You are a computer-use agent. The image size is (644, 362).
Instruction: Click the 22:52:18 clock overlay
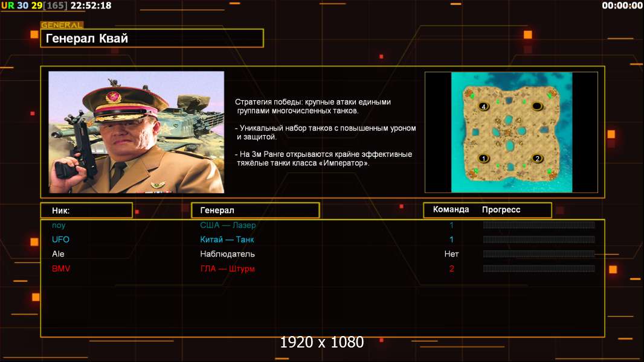coord(91,5)
